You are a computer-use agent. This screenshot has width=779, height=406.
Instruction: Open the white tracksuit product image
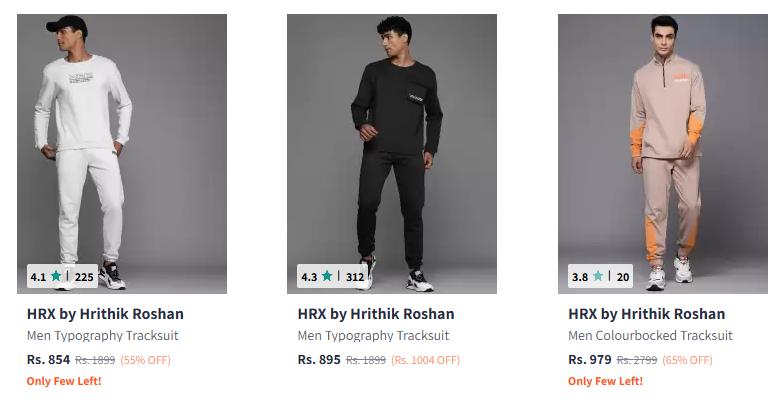[122, 150]
